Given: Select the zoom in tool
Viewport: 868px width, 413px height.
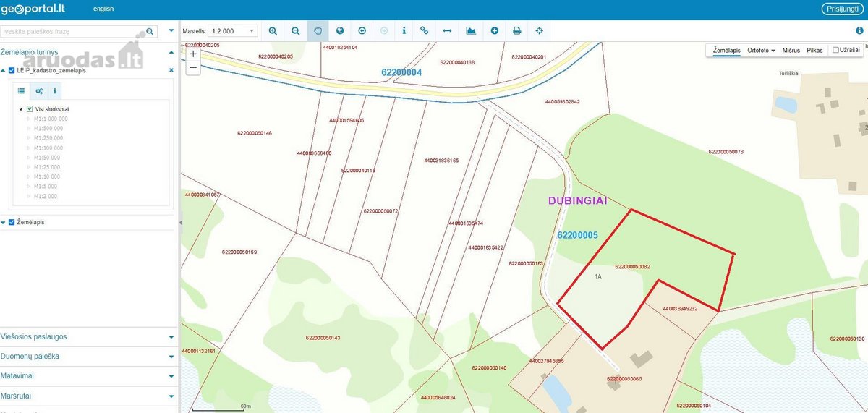Looking at the screenshot, I should tap(273, 31).
